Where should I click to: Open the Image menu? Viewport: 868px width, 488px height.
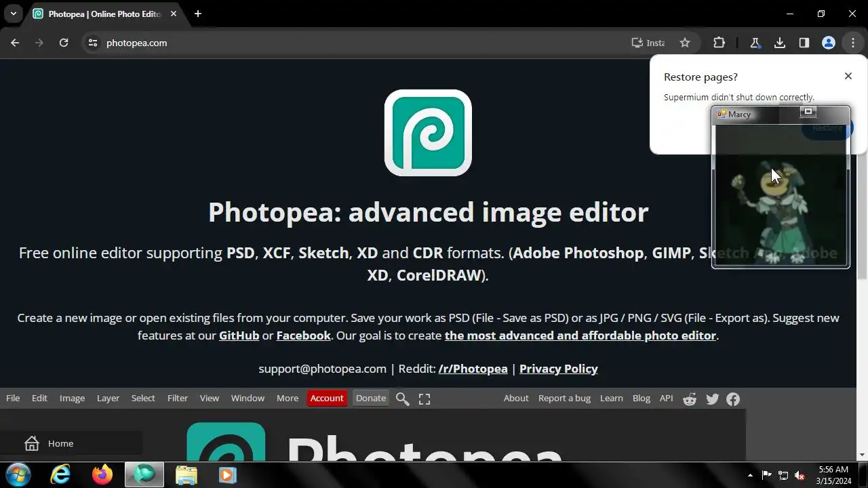[72, 399]
